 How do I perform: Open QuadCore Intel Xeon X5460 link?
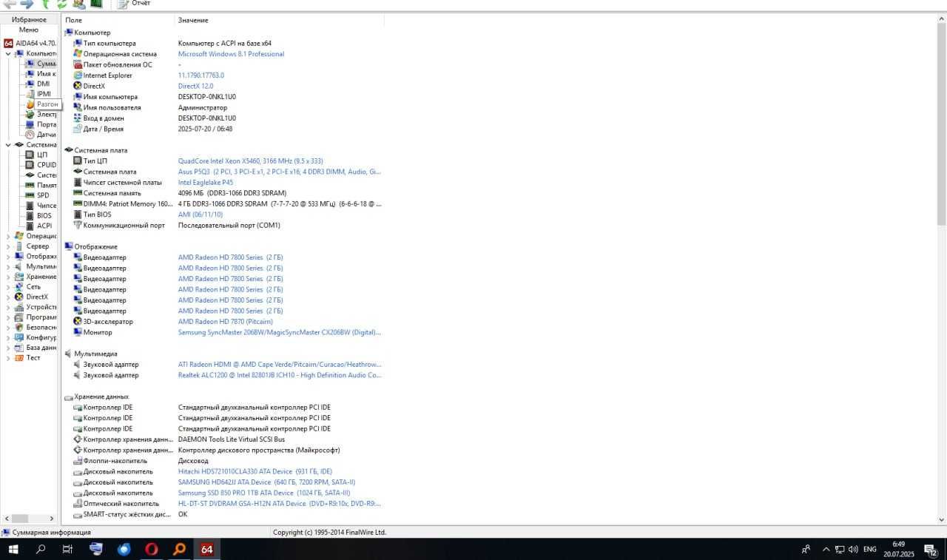250,161
